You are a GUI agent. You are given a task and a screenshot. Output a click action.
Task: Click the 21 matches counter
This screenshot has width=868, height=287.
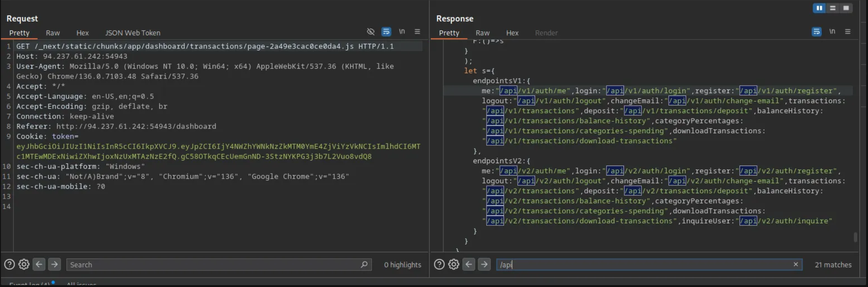pyautogui.click(x=833, y=265)
